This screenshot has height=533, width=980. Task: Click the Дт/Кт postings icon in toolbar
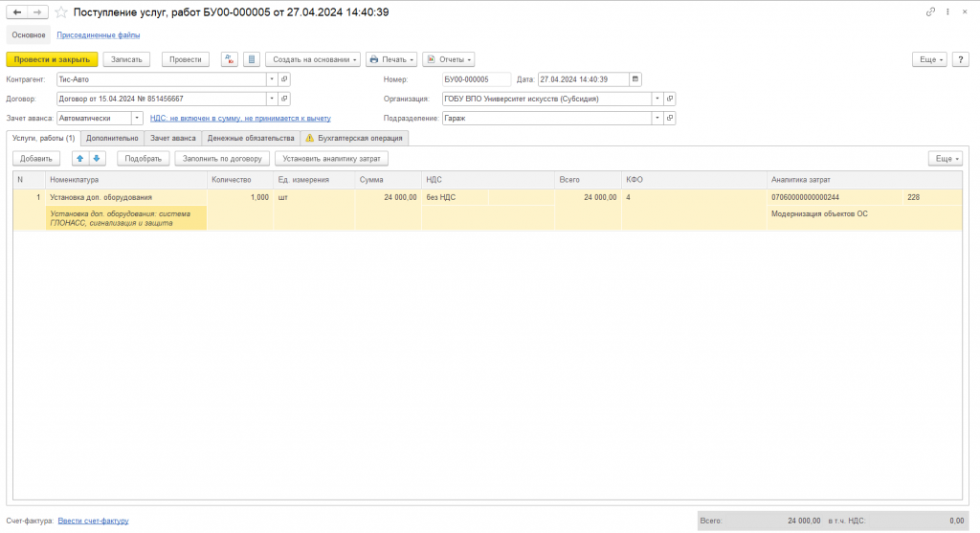(230, 59)
